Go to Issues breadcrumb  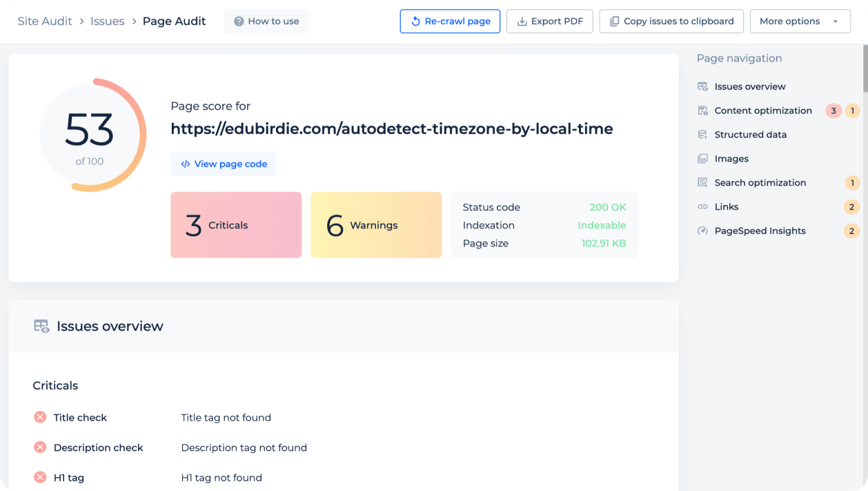pos(107,21)
